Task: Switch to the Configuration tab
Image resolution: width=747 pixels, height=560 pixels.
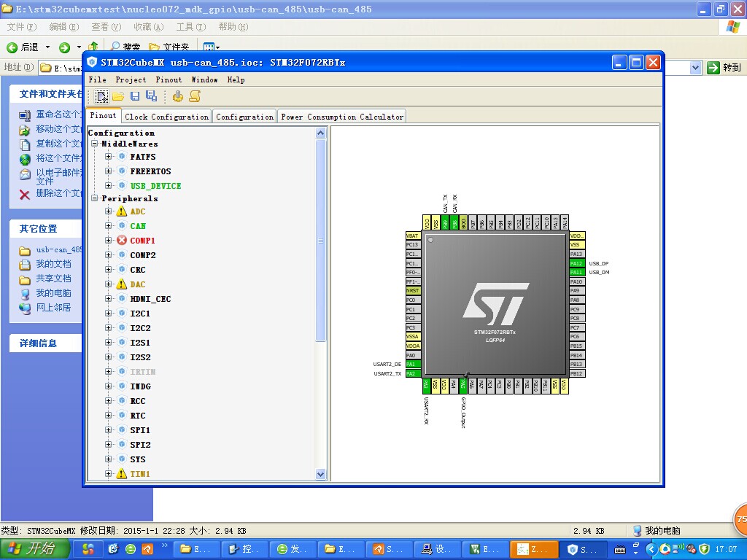Action: coord(245,117)
